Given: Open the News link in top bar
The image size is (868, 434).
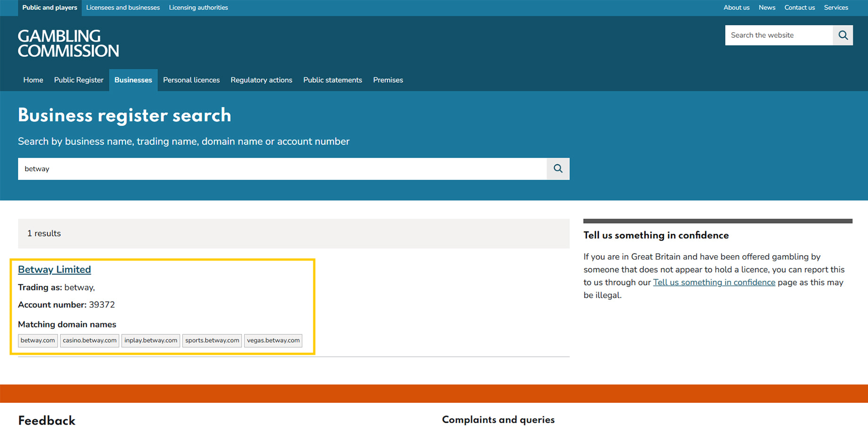Looking at the screenshot, I should coord(767,8).
